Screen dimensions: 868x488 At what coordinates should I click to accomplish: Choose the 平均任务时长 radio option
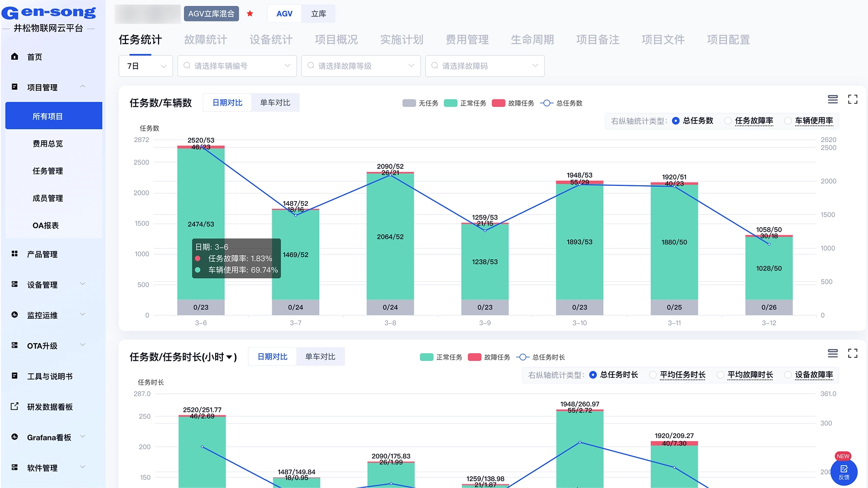[653, 375]
